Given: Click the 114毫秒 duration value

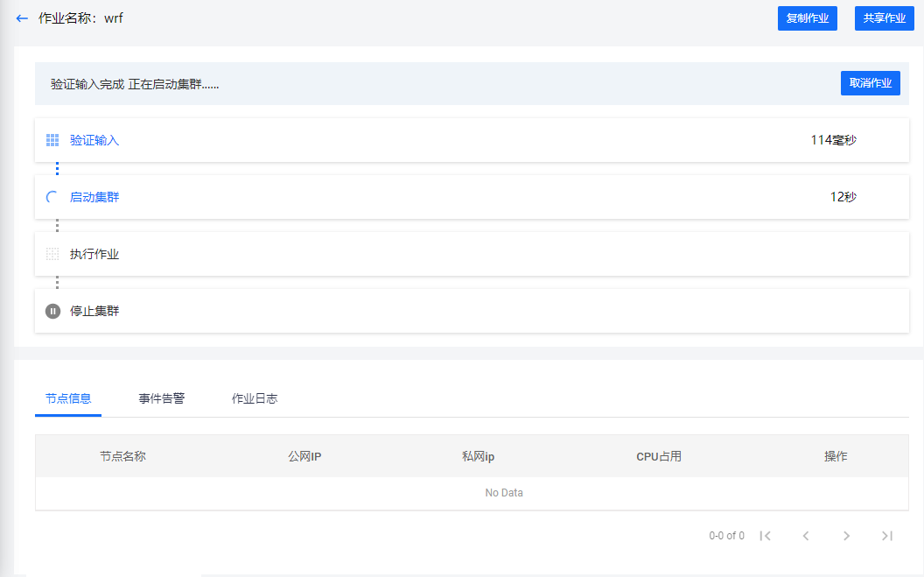Looking at the screenshot, I should [833, 140].
